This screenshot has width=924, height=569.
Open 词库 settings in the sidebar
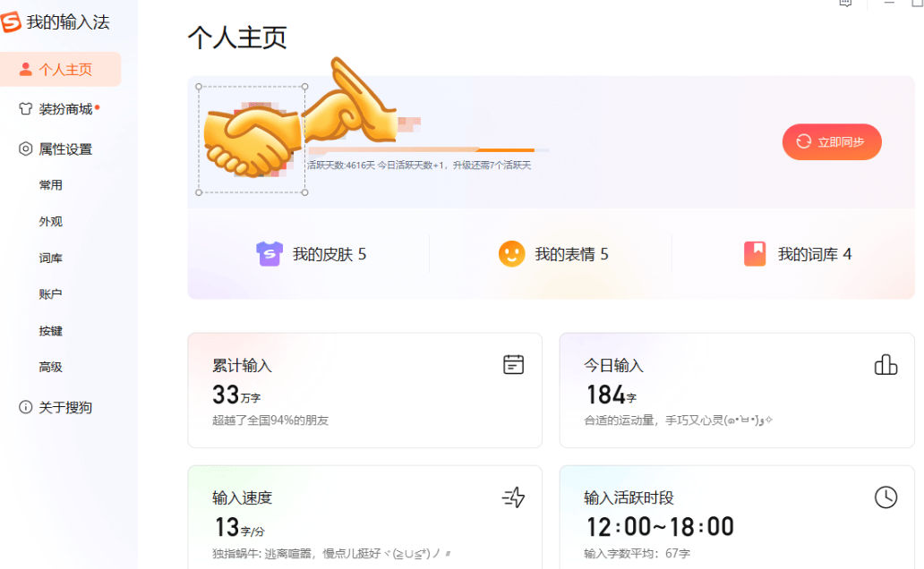tap(51, 259)
